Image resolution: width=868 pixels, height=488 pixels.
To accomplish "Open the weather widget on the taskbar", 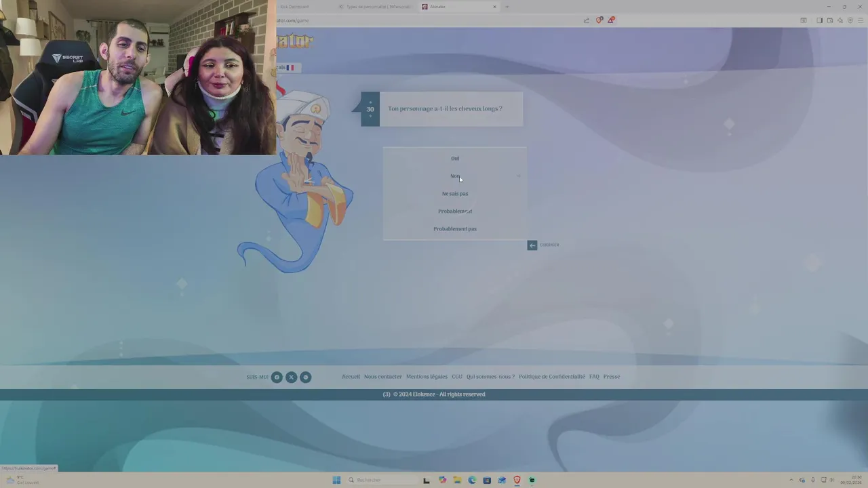I will point(22,480).
